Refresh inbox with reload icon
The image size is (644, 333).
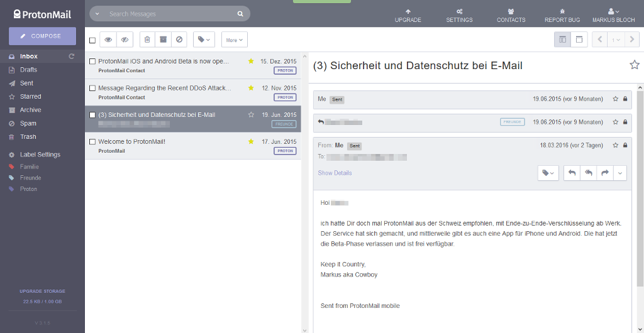click(x=72, y=57)
